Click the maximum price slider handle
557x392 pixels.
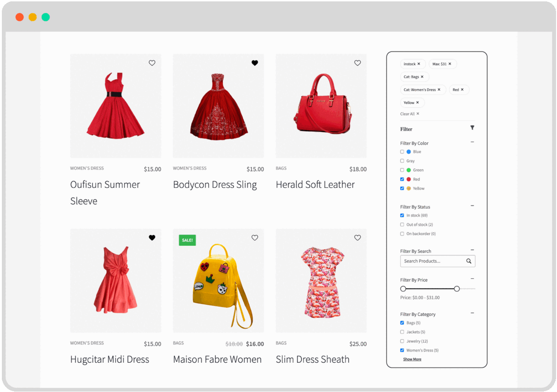coord(457,289)
